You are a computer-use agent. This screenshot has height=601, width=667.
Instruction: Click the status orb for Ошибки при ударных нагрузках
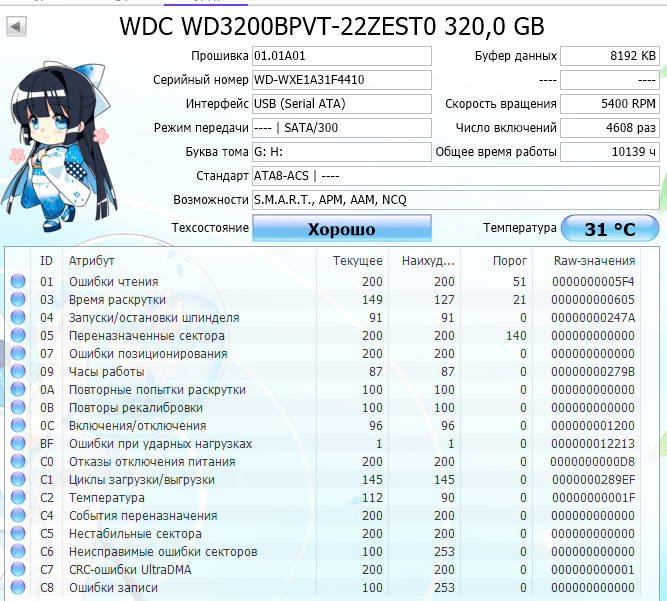point(18,443)
